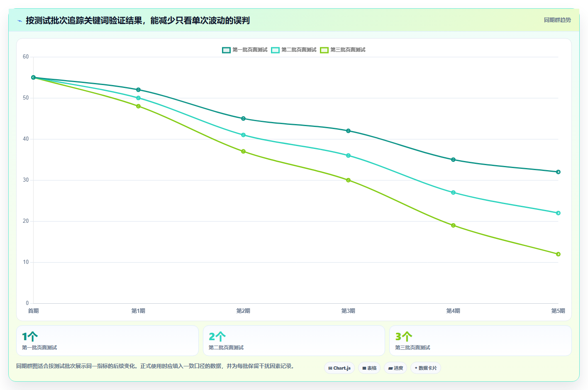
Task: Click the 第二批页面测试 legend label
Action: [x=299, y=50]
